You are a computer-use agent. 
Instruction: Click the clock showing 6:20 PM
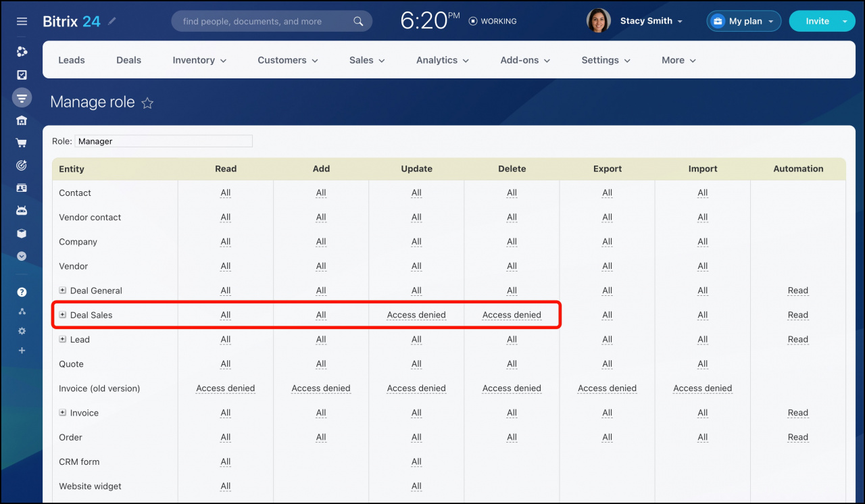pyautogui.click(x=430, y=21)
